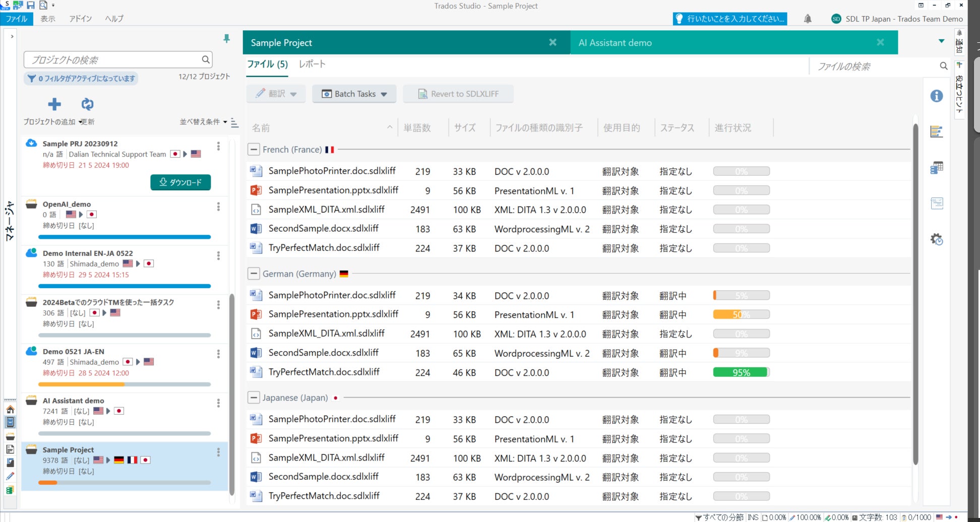Close the AI Assistant demo tab
Screen dimensions: 980x522
[x=880, y=42]
